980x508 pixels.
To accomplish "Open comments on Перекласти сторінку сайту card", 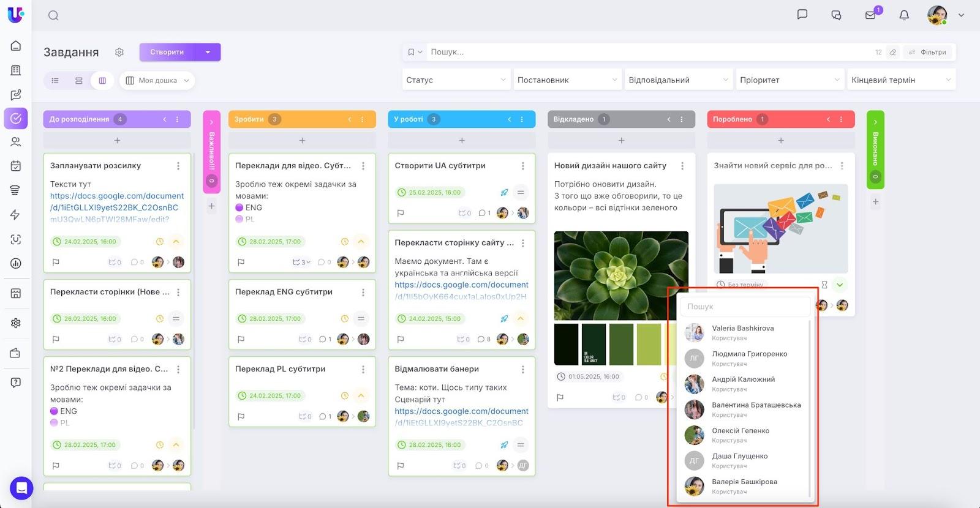I will point(484,339).
